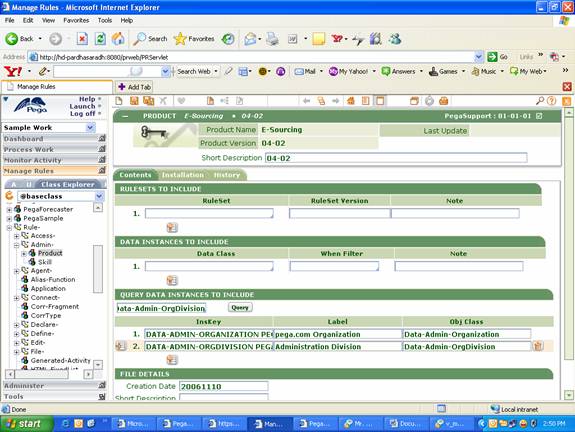Click the Pega find magnifier icon
Image resolution: width=575 pixels, height=432 pixels.
[x=540, y=101]
